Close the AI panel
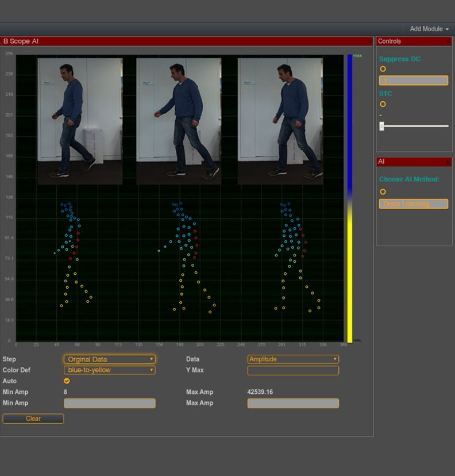 (448, 162)
